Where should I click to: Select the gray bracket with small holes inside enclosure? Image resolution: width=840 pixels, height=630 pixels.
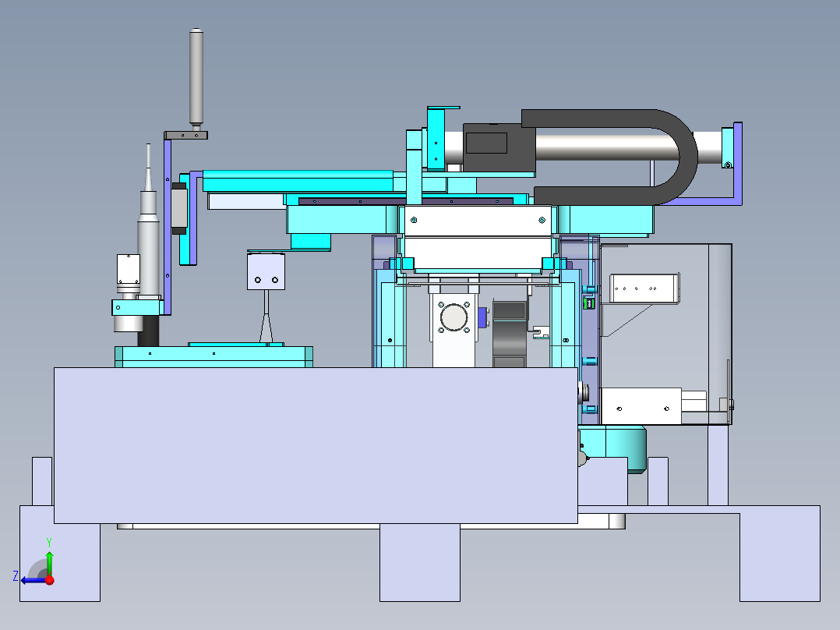click(x=644, y=288)
